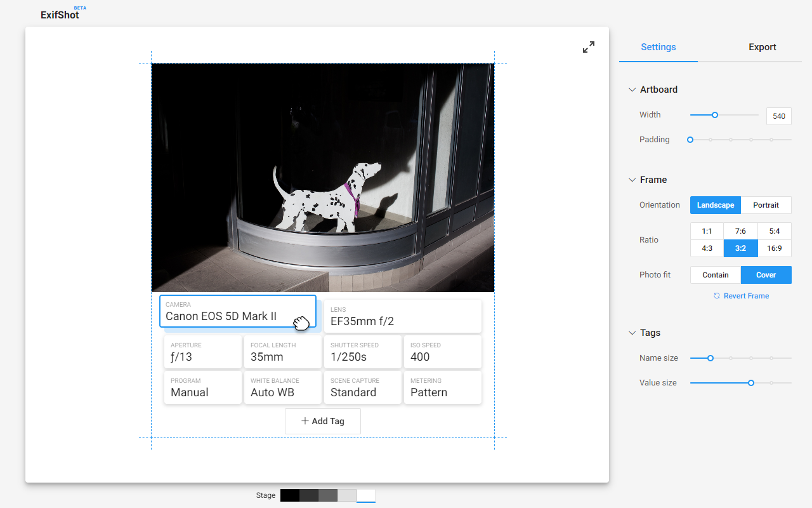Image resolution: width=812 pixels, height=508 pixels.
Task: Choose the 16:9 ratio
Action: click(775, 248)
